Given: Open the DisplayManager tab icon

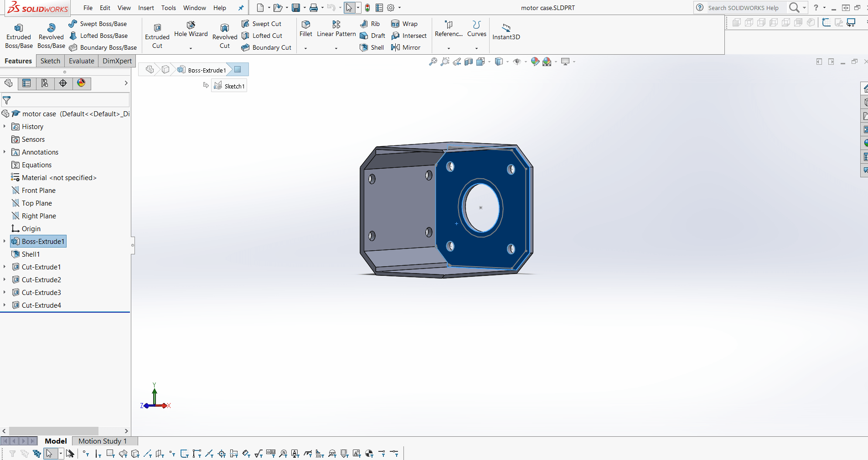Looking at the screenshot, I should tap(81, 83).
